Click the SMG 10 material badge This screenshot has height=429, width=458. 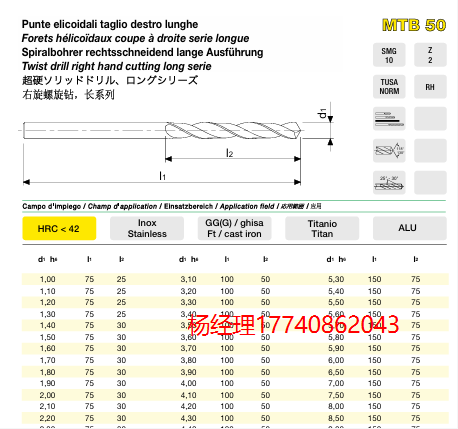click(x=389, y=55)
